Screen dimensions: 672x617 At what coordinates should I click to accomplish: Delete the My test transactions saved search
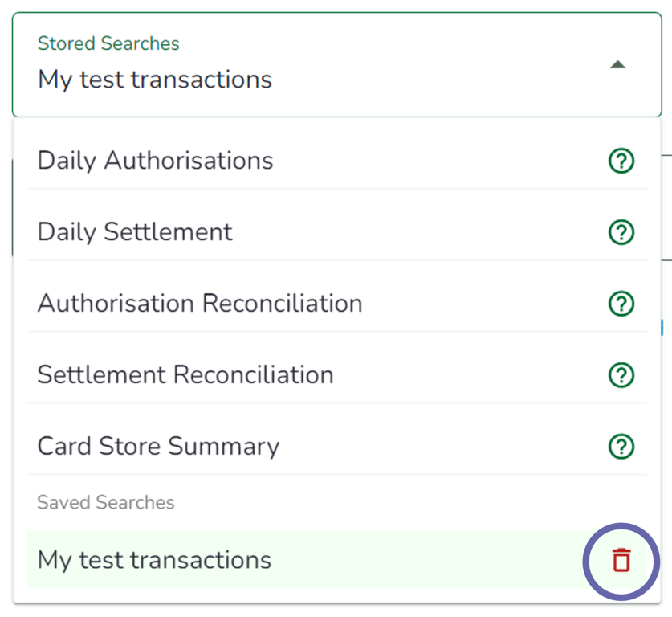point(621,560)
